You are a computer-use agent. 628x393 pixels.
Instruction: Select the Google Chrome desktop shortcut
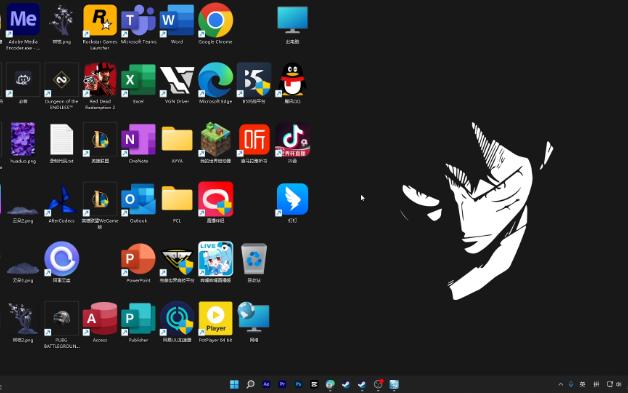(x=215, y=24)
